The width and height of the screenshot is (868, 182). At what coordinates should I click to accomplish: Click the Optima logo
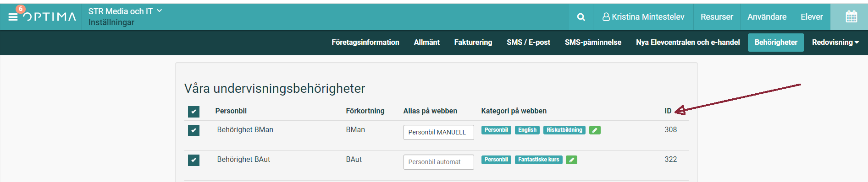coord(50,17)
